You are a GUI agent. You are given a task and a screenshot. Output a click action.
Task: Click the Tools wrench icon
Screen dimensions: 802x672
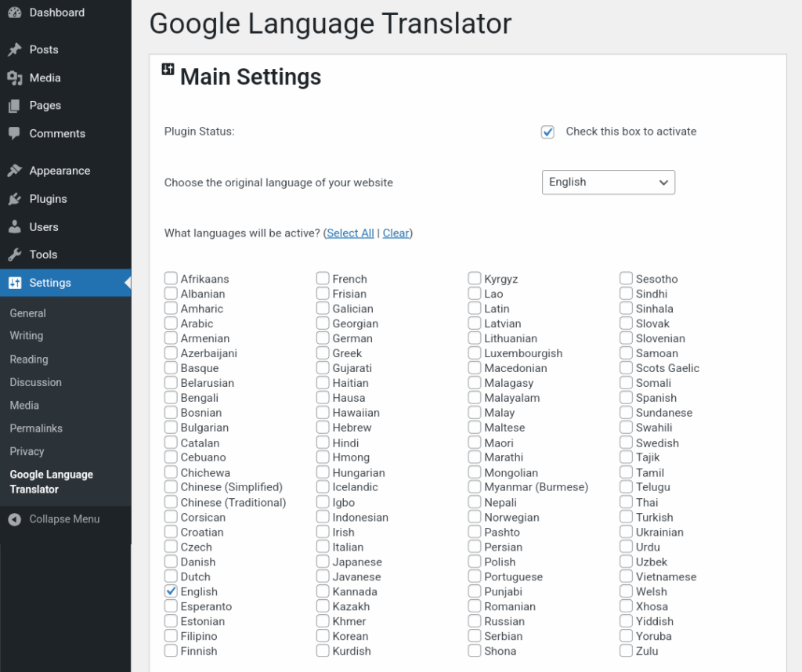(14, 255)
